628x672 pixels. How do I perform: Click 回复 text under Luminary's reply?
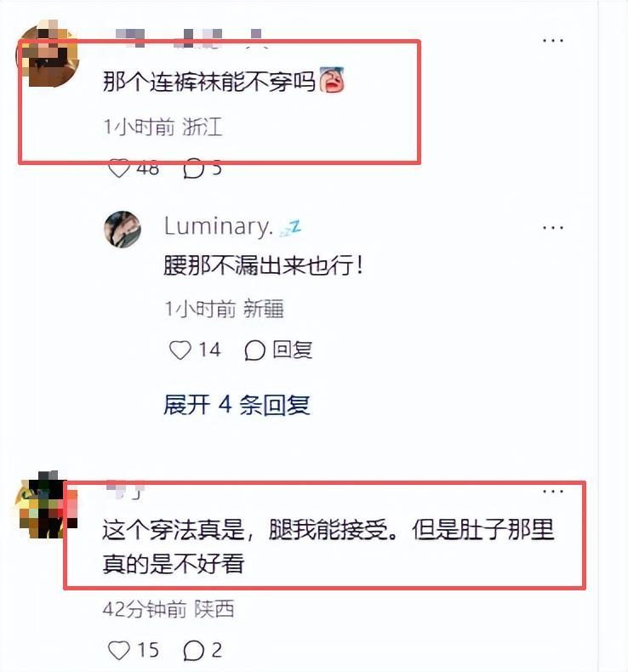(293, 350)
